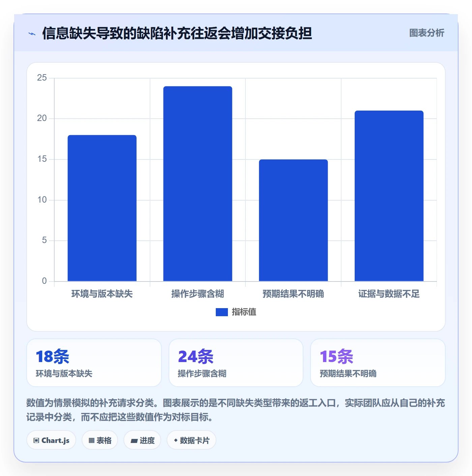Click the grid icon in 表格 chip
This screenshot has height=476, width=472.
(x=91, y=441)
